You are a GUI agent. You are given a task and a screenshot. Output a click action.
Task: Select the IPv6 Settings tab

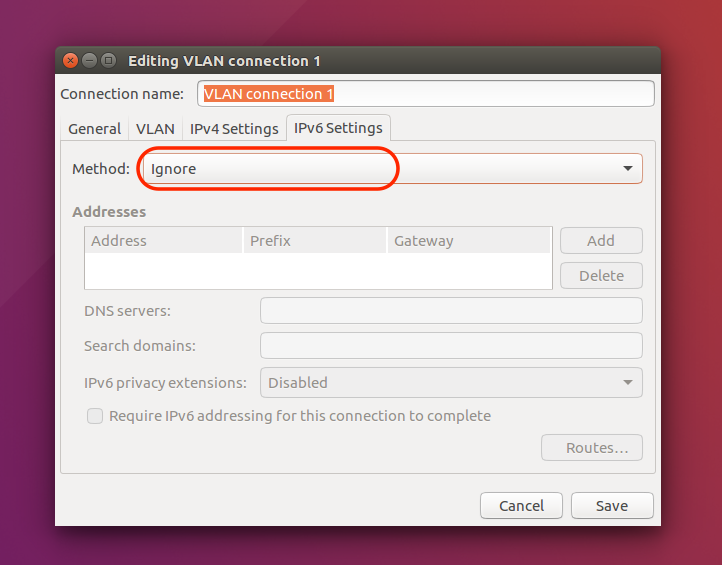(338, 128)
